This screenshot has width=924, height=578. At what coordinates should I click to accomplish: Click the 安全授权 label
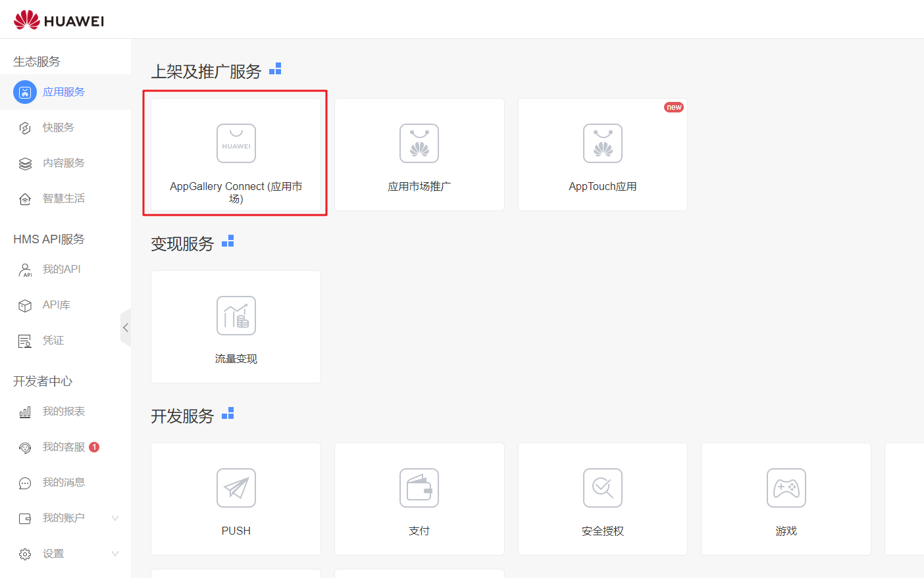point(603,531)
